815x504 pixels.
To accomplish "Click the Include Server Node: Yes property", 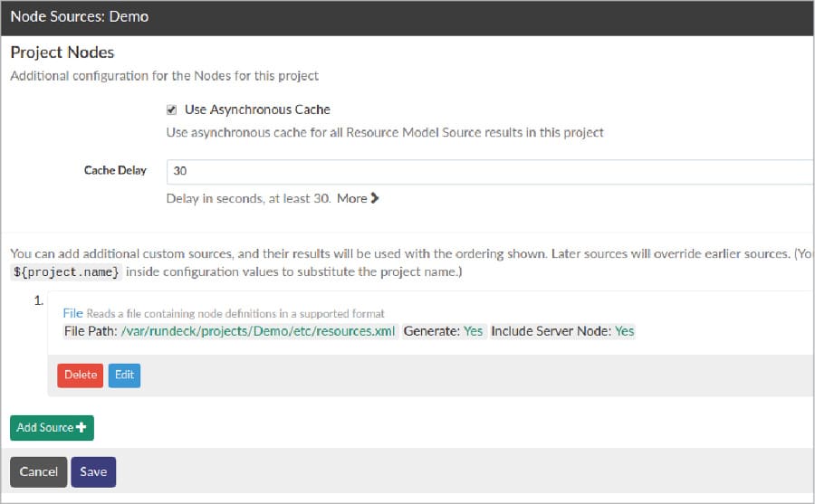I will (562, 331).
